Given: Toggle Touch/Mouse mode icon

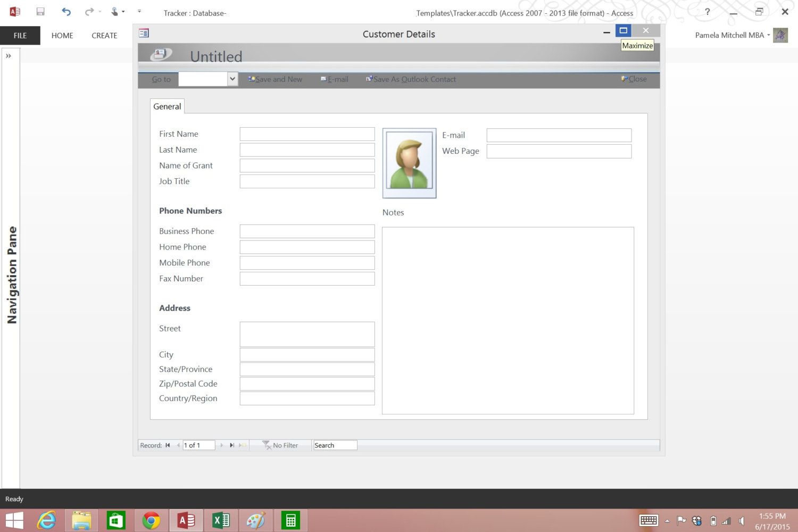Looking at the screenshot, I should tap(114, 12).
